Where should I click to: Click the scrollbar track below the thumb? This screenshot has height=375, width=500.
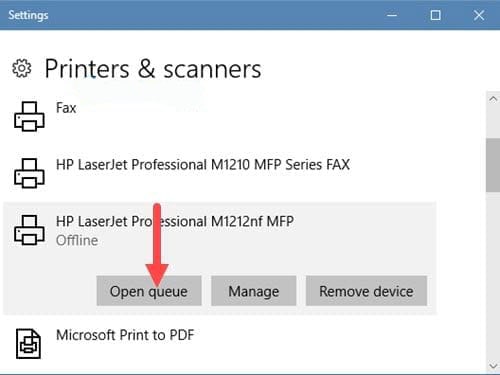click(x=493, y=275)
